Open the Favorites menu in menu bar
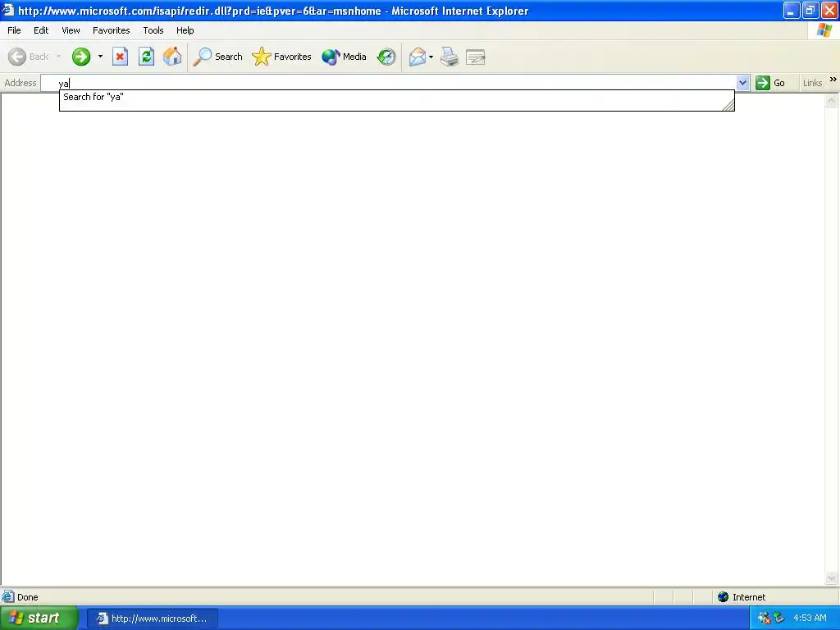Screen dimensions: 840x630 pos(112,30)
